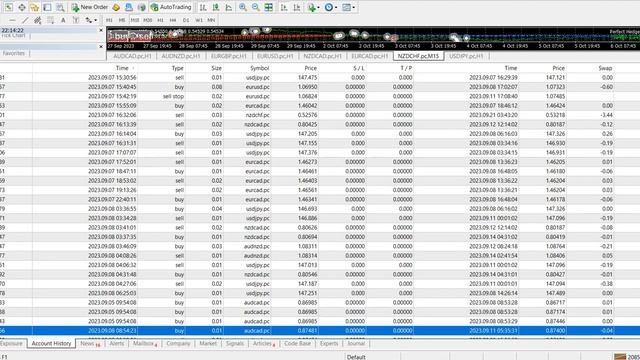The image size is (640, 360).
Task: Close the Market Watch panel with X
Action: tap(101, 30)
